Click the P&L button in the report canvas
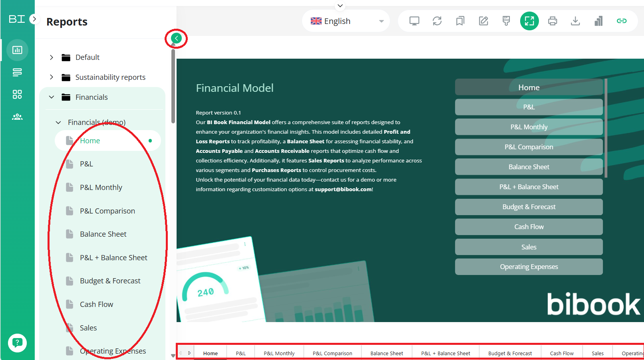This screenshot has width=644, height=360. 529,107
